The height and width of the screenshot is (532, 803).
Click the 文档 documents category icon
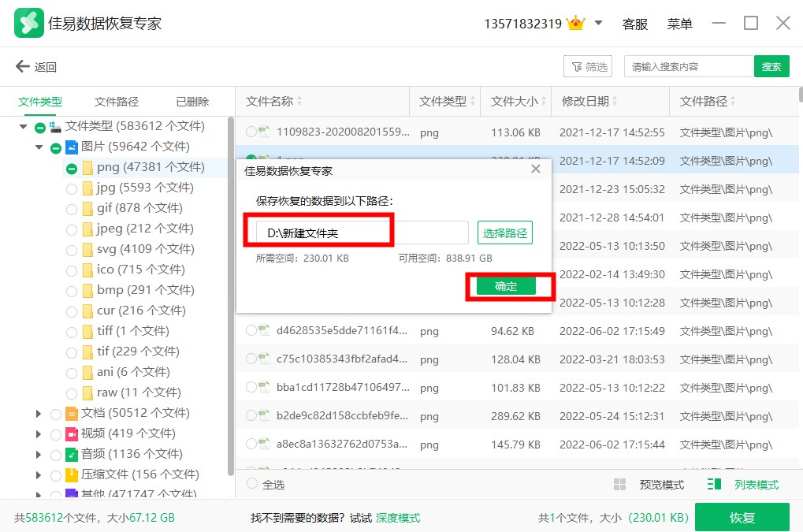tap(72, 414)
